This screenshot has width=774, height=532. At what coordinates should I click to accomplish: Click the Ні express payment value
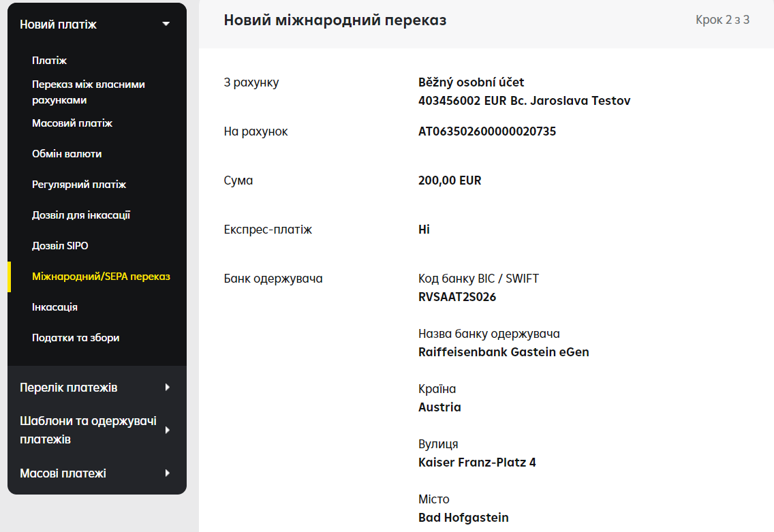click(424, 230)
